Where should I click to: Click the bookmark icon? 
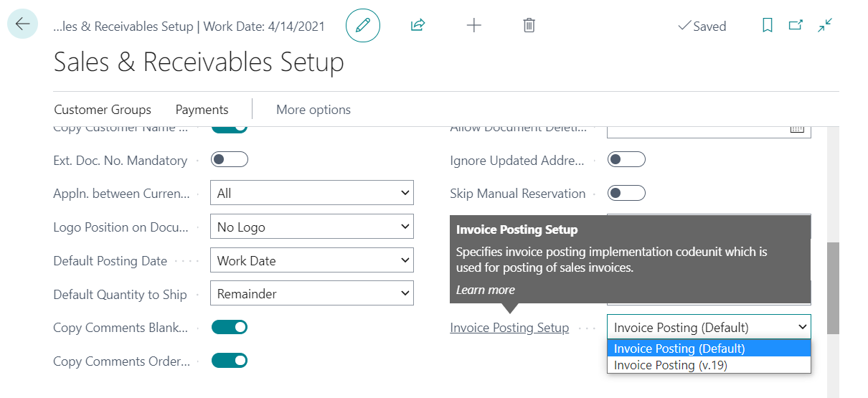coord(767,26)
